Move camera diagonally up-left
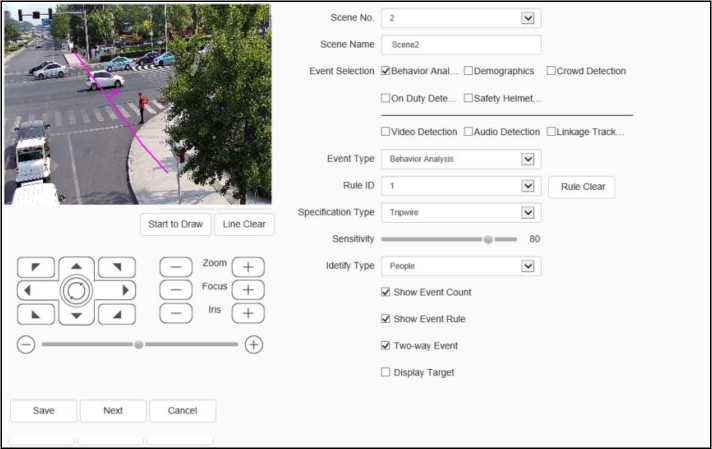Viewport: 712px width, 449px height. click(36, 267)
